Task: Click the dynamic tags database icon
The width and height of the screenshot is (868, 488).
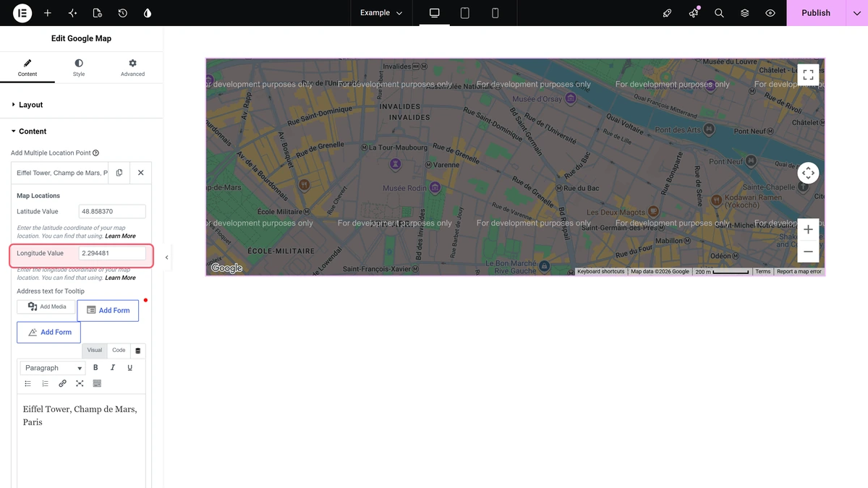Action: pos(138,351)
